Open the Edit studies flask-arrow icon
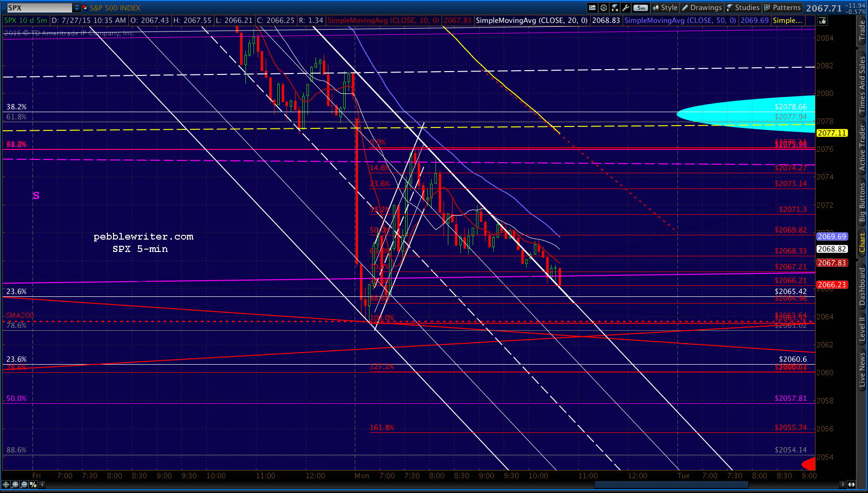Screen dimensions: 868x493 click(x=615, y=8)
